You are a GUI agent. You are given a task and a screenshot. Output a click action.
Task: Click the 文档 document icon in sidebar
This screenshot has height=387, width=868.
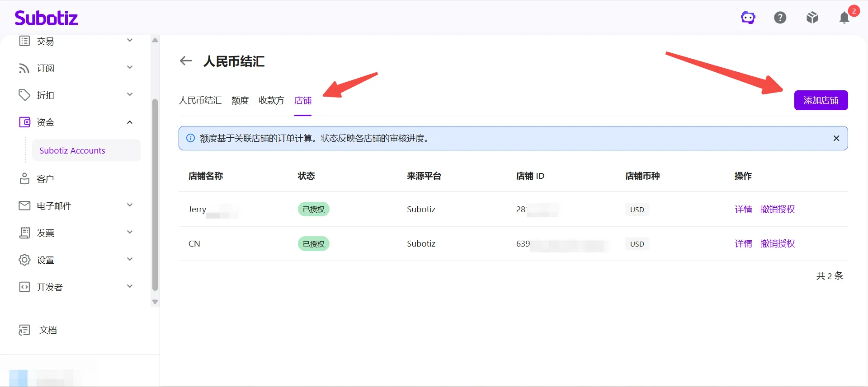(24, 330)
